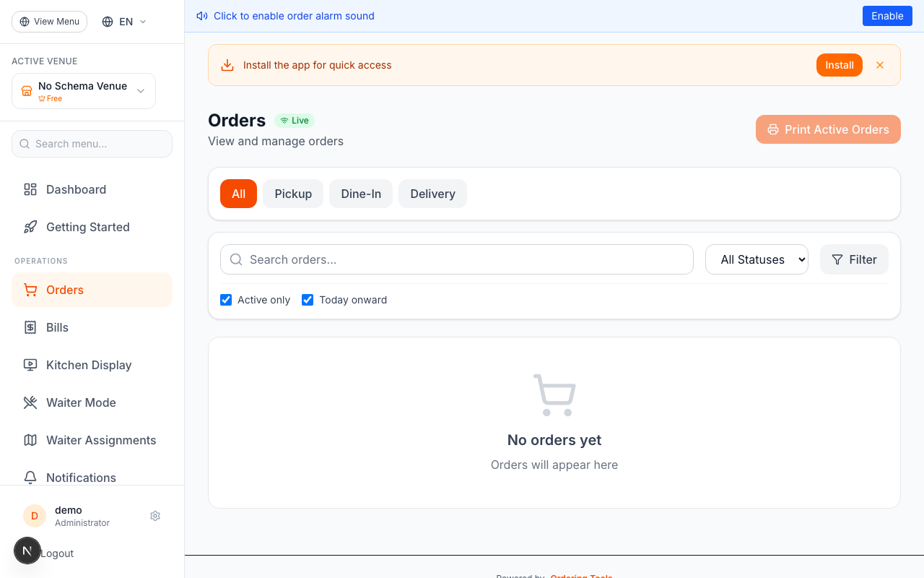Click the Notifications bell icon

[30, 478]
